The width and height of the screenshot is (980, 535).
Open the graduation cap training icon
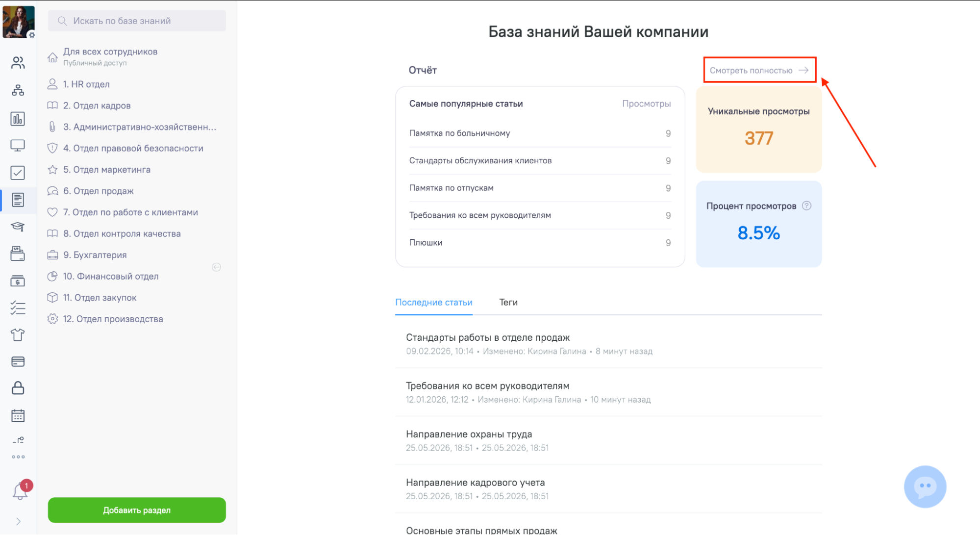[x=18, y=227]
